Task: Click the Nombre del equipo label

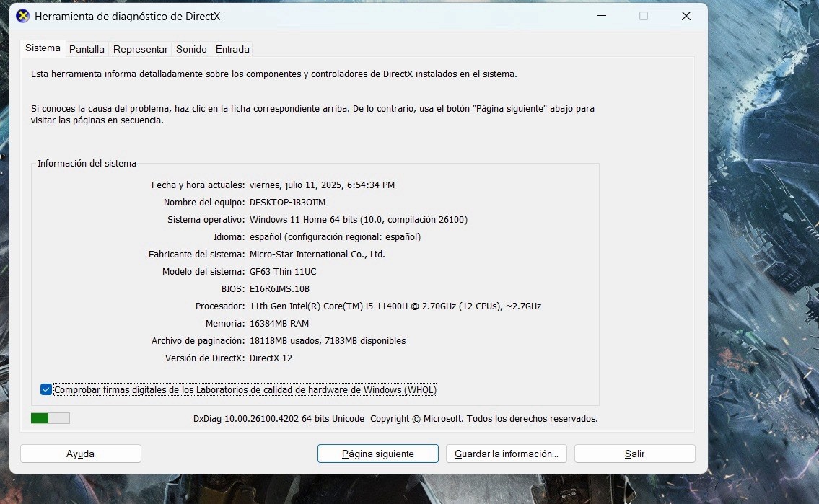Action: (203, 203)
